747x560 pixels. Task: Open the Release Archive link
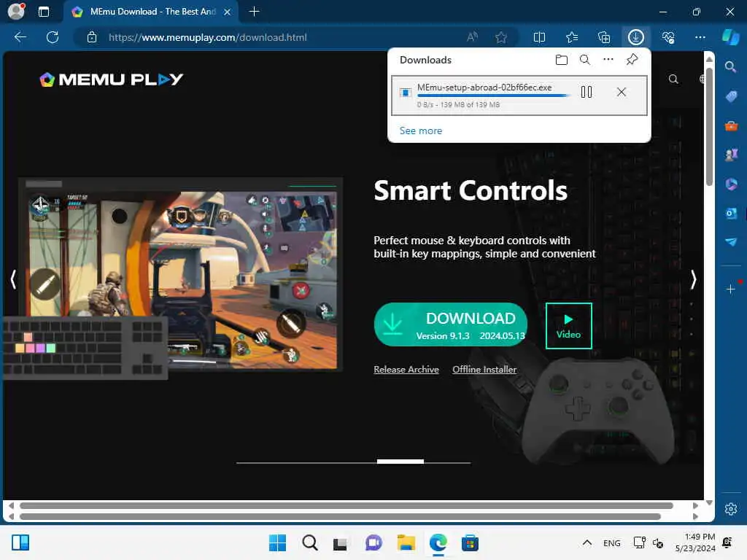point(406,370)
